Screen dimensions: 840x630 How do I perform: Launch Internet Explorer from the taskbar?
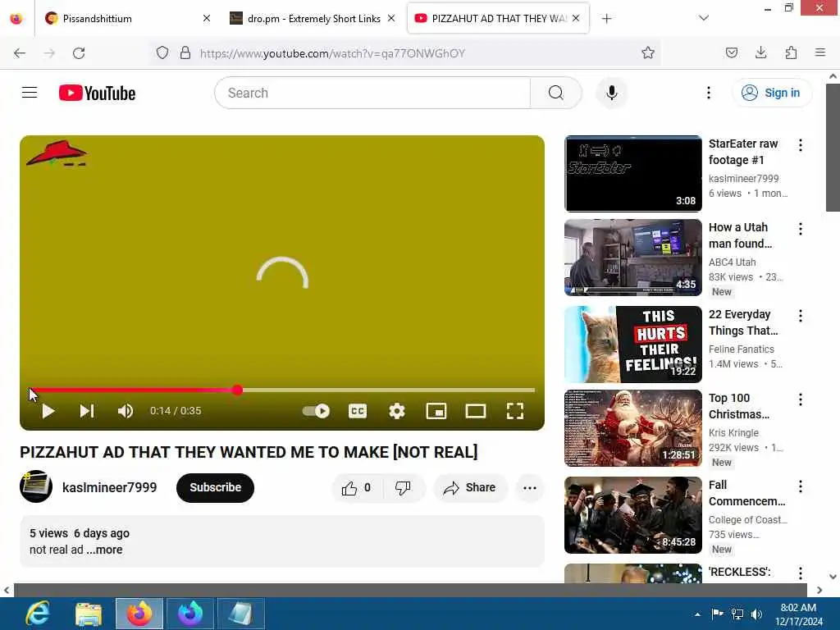38,614
